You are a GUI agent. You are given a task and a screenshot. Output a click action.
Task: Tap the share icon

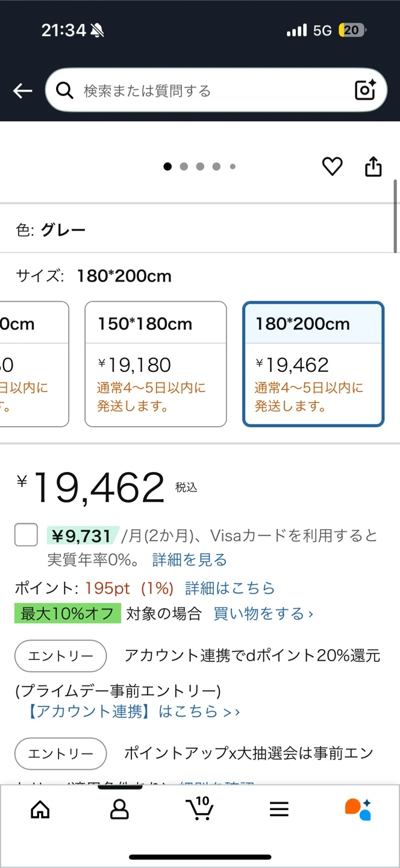click(x=373, y=166)
